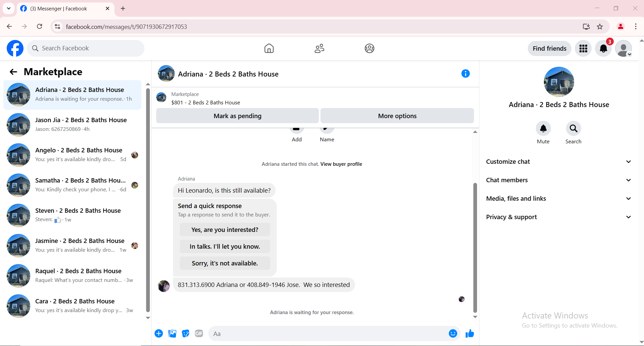644x346 pixels.
Task: Open Raquel conversation in the list
Action: [72, 276]
